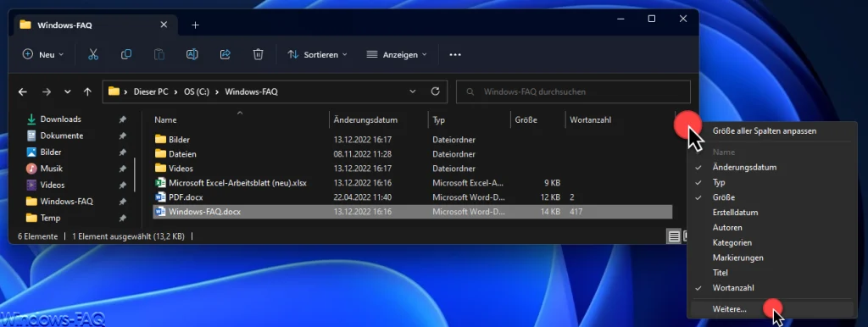Click the Delete trash icon
The width and height of the screenshot is (868, 327).
pos(258,54)
